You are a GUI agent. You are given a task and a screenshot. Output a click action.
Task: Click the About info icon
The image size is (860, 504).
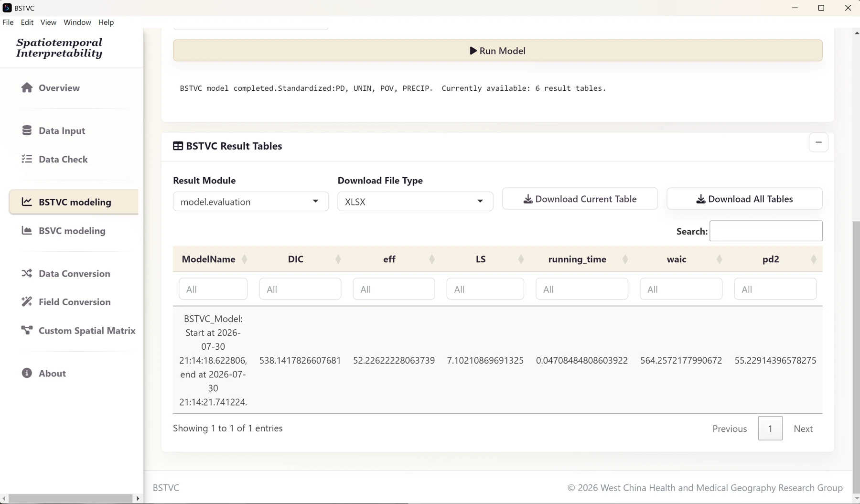click(27, 373)
